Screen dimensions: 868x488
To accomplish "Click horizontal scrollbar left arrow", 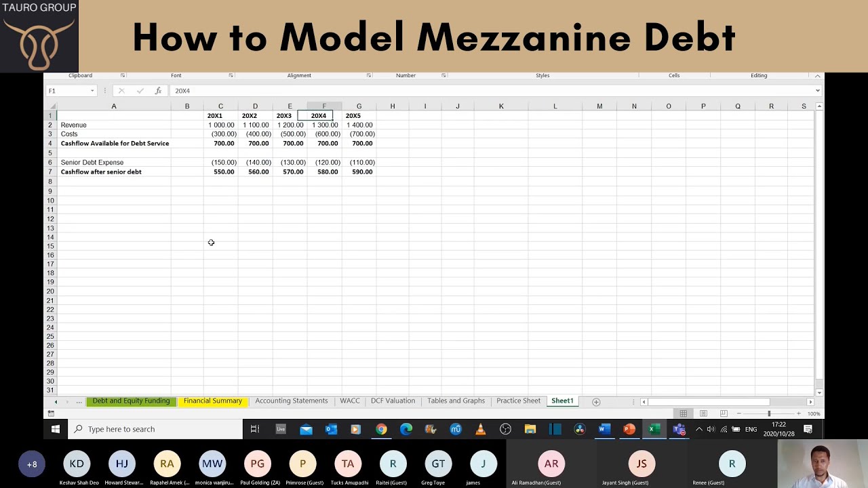I will (x=644, y=402).
